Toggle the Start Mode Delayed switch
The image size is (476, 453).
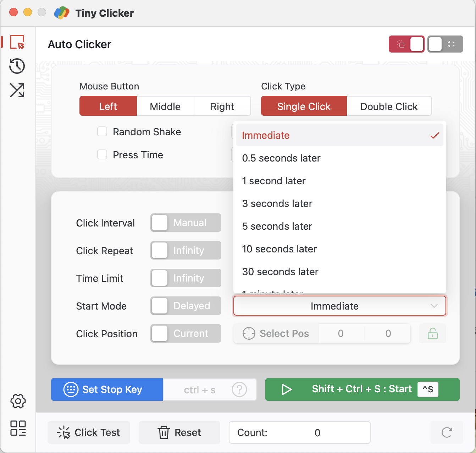coord(186,306)
